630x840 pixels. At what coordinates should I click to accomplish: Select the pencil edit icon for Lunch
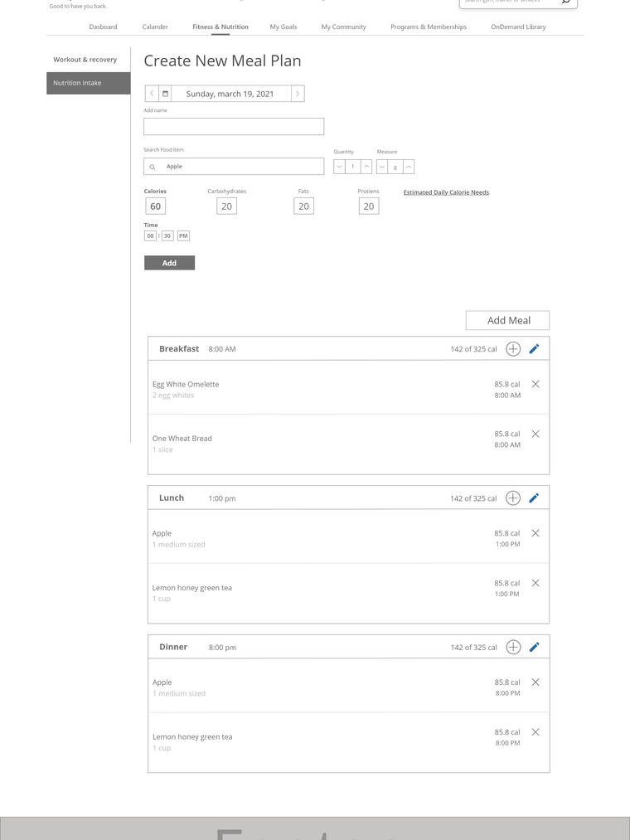click(x=534, y=498)
